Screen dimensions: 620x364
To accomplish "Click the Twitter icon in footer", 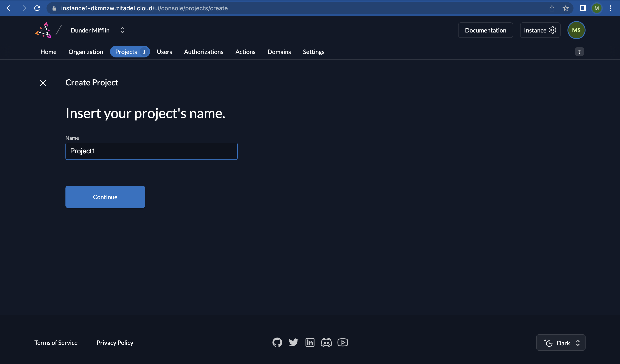I will click(x=293, y=342).
